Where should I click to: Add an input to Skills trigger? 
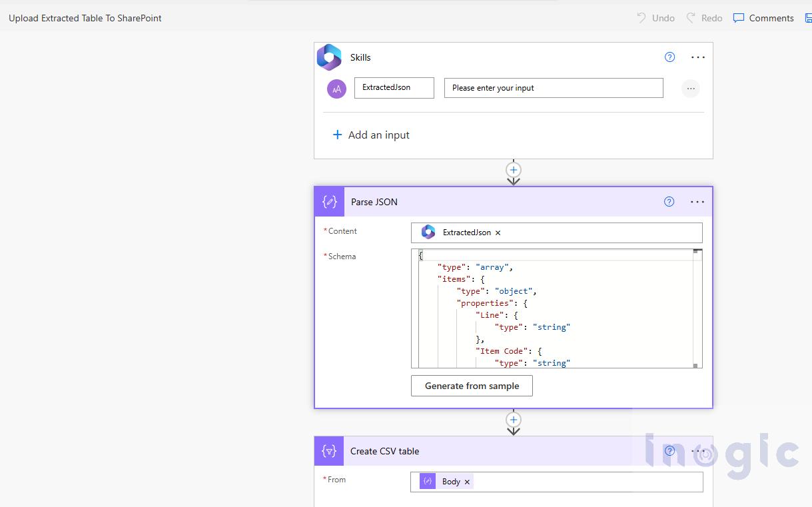tap(371, 135)
